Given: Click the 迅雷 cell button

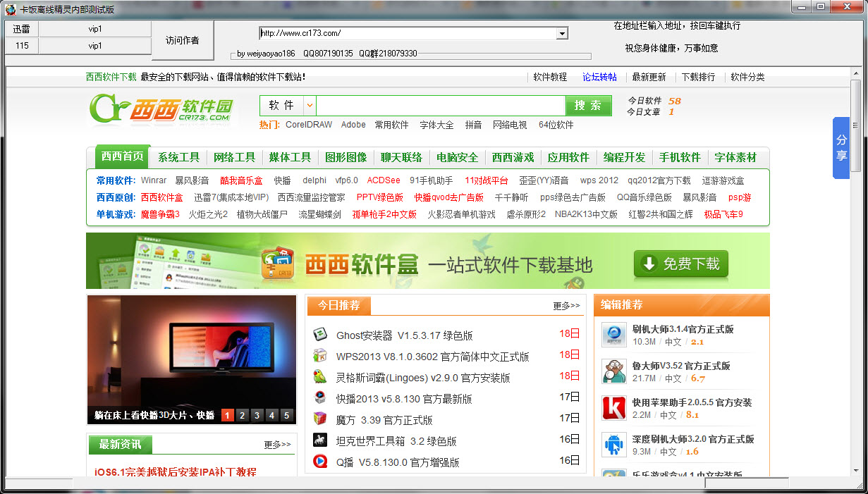Looking at the screenshot, I should (22, 29).
